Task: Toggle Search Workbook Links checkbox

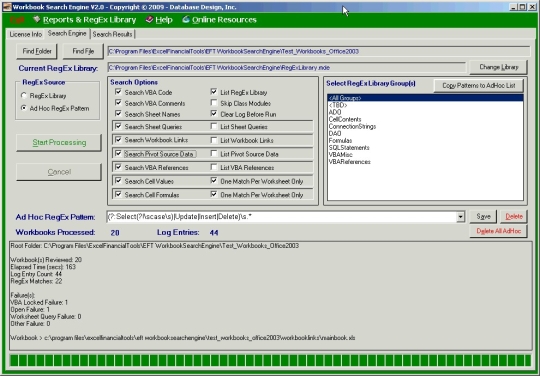Action: coord(118,140)
